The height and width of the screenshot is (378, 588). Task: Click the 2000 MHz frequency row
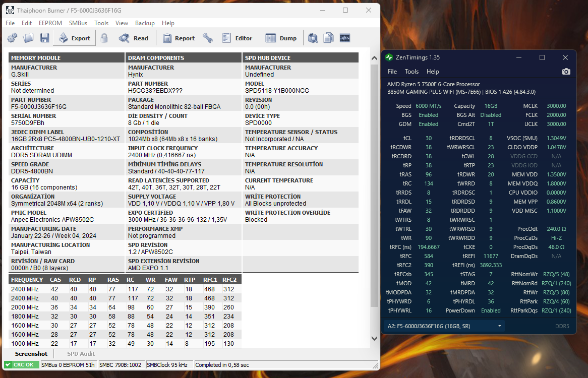[x=125, y=307]
